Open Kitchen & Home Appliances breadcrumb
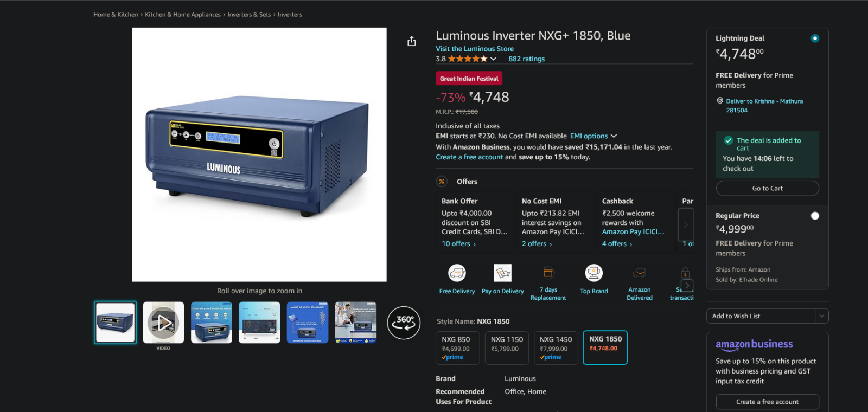The image size is (868, 412). click(x=183, y=15)
